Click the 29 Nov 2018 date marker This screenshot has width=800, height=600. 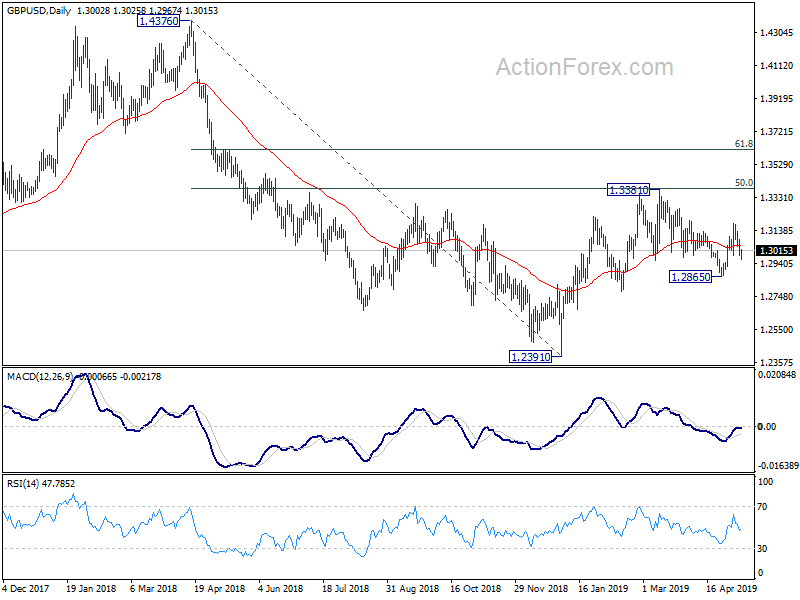(541, 588)
